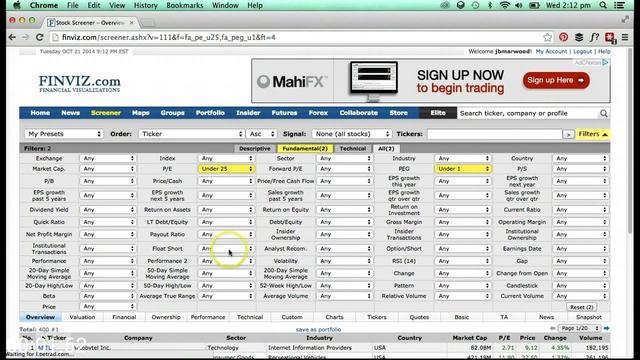Click the Reset (2) button
Viewport: 640px width, 360px height.
click(581, 307)
